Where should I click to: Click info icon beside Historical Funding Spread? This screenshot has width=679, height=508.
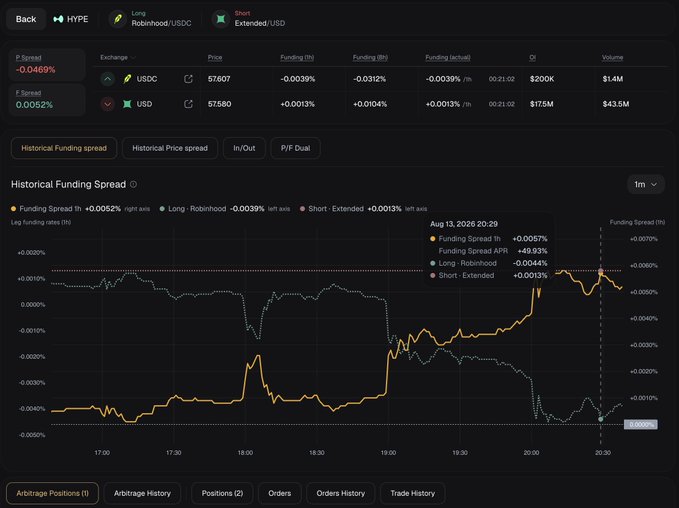[x=134, y=184]
